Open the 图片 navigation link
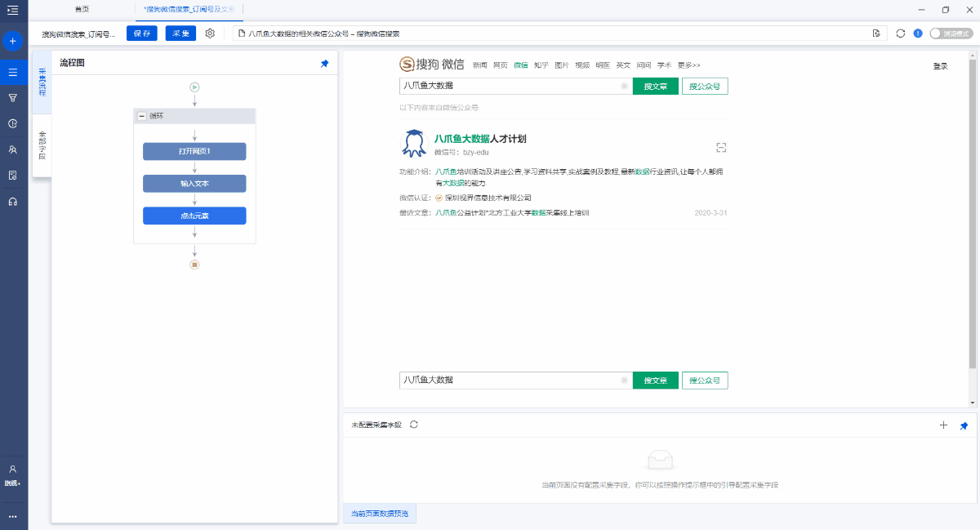 561,65
